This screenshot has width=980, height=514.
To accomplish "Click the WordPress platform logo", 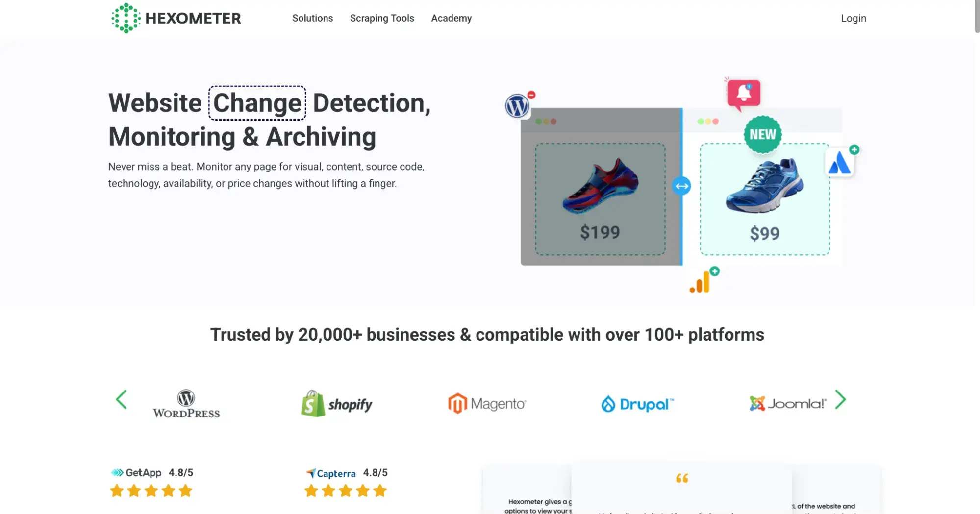I will coord(186,403).
